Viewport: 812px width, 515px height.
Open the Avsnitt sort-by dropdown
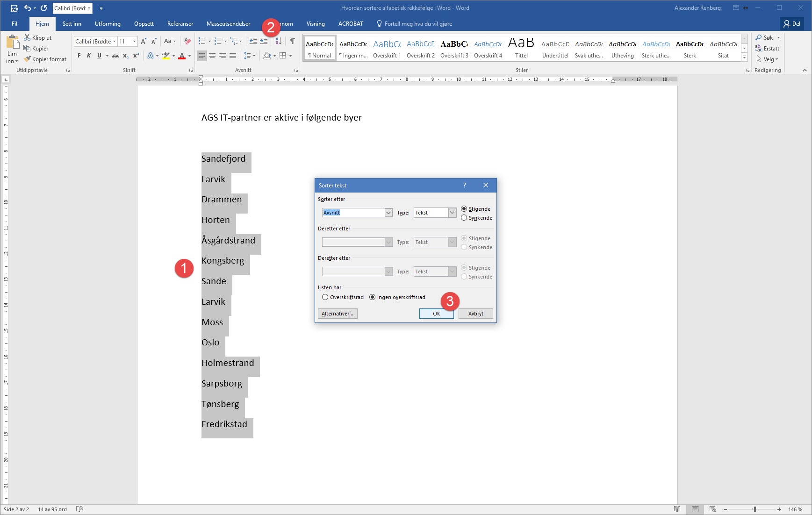coord(388,213)
